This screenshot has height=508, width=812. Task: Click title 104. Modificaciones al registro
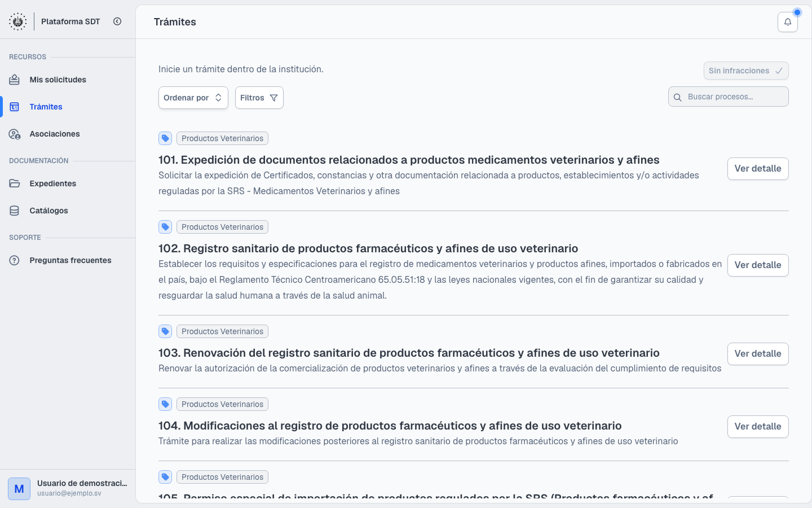(x=390, y=426)
